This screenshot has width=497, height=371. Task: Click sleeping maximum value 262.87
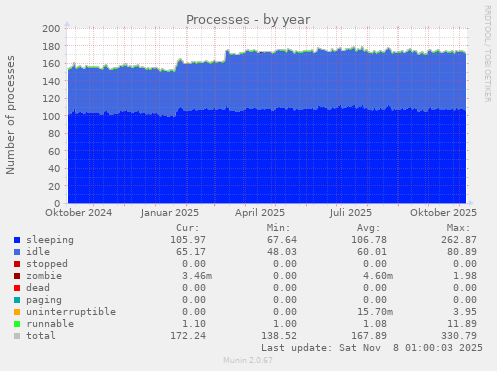pos(459,240)
